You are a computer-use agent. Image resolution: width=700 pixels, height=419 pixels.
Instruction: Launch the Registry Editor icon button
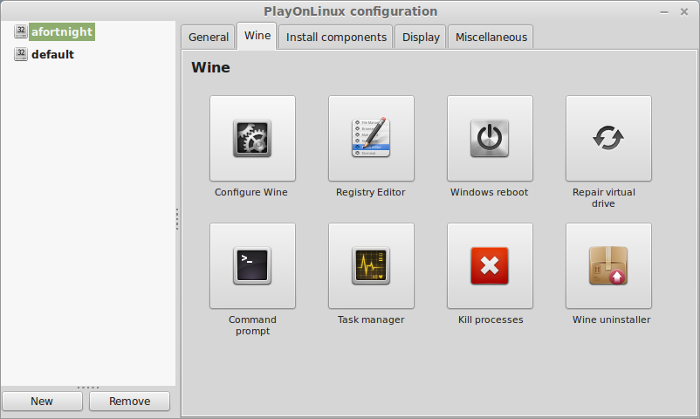(371, 138)
